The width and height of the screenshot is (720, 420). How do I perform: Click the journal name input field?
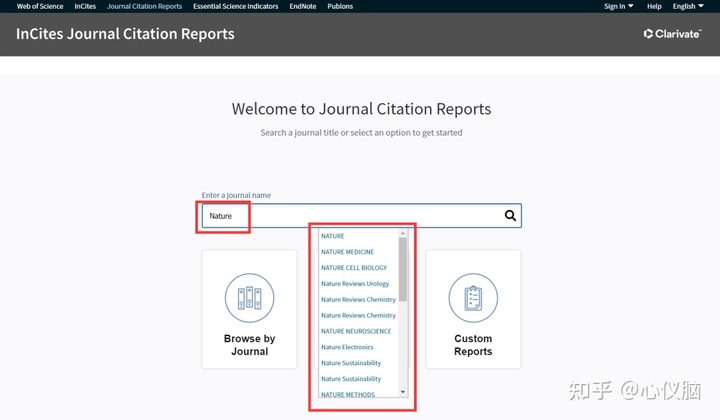(x=361, y=216)
